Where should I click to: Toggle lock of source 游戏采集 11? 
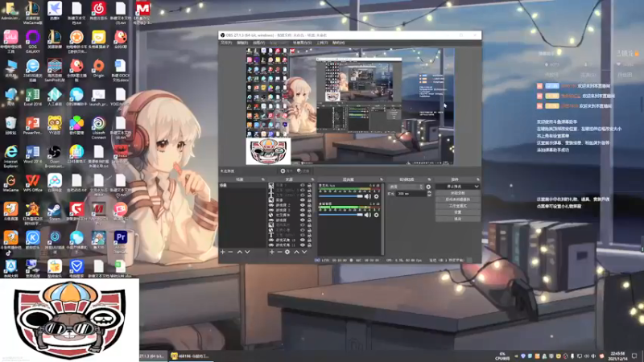(309, 245)
